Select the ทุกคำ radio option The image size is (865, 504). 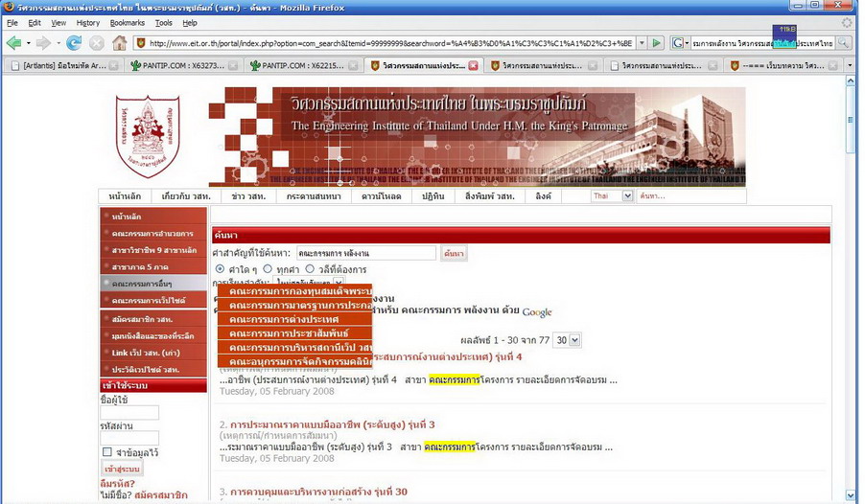268,269
